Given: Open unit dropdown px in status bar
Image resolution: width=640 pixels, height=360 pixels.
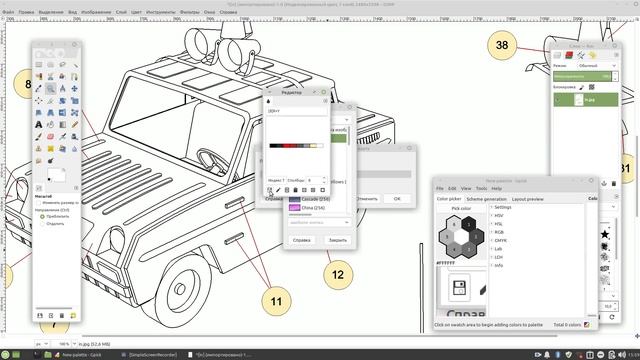Looking at the screenshot, I should tap(42, 344).
